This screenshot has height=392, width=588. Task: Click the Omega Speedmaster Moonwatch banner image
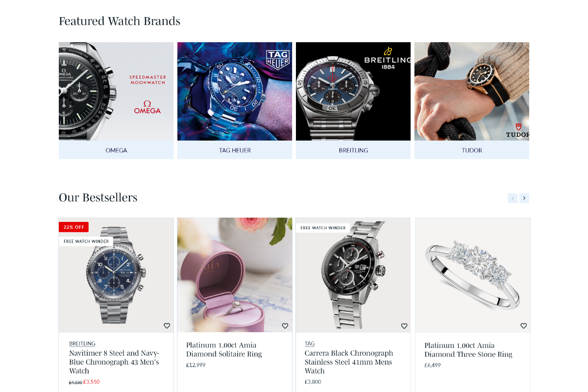click(x=116, y=92)
